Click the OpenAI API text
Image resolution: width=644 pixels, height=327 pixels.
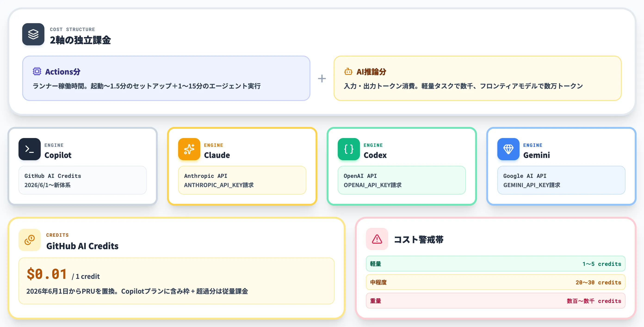pyautogui.click(x=360, y=176)
